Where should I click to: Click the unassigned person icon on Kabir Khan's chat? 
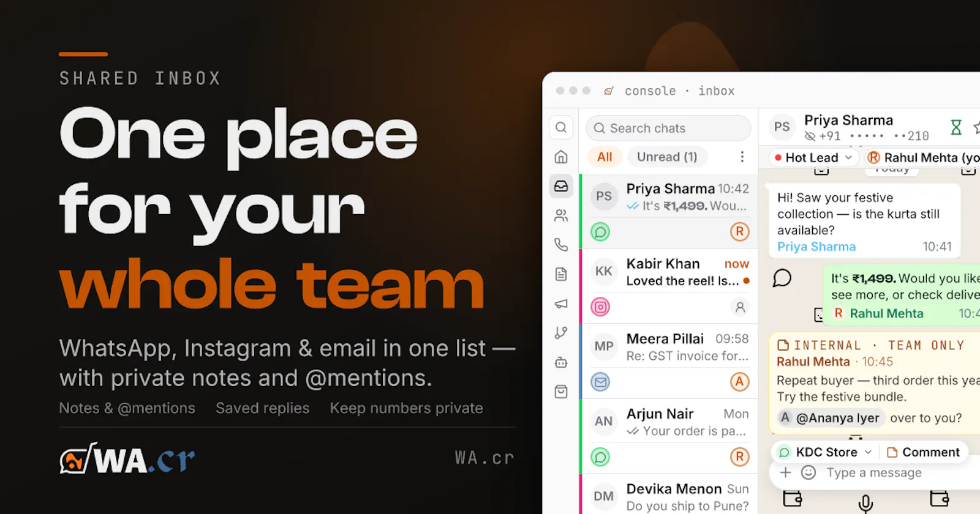[740, 307]
